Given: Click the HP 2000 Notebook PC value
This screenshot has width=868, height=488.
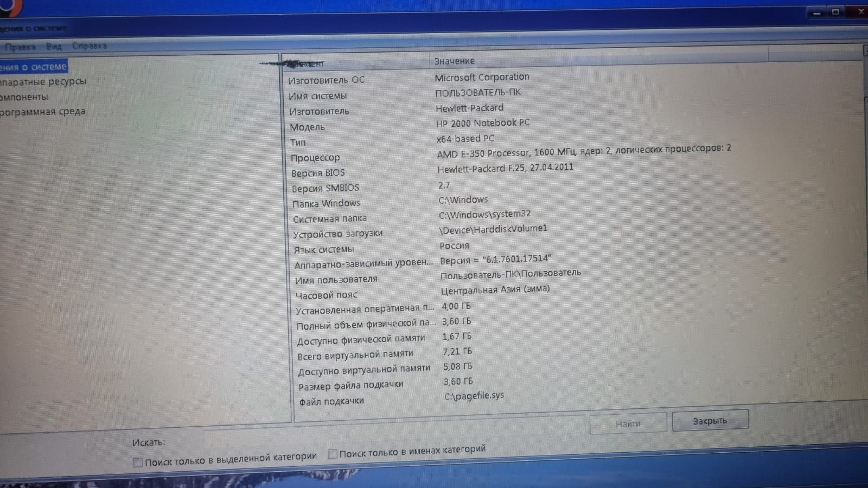Looking at the screenshot, I should (483, 123).
